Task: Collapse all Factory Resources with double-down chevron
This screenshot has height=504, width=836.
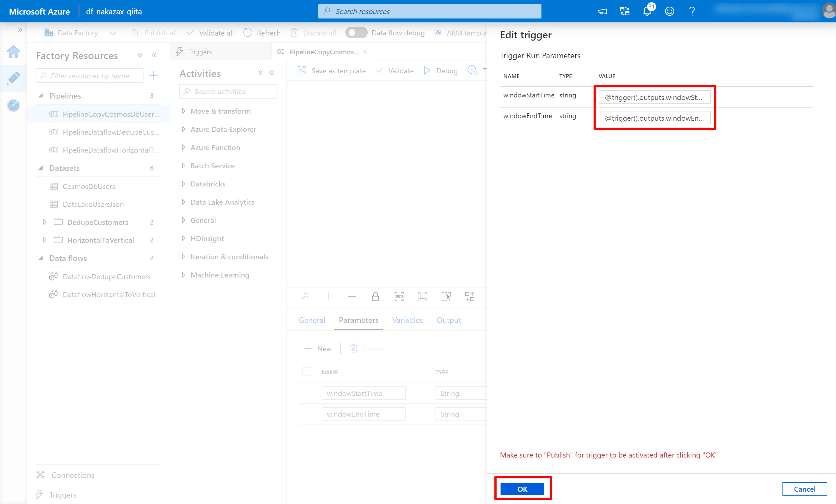Action: click(x=140, y=55)
